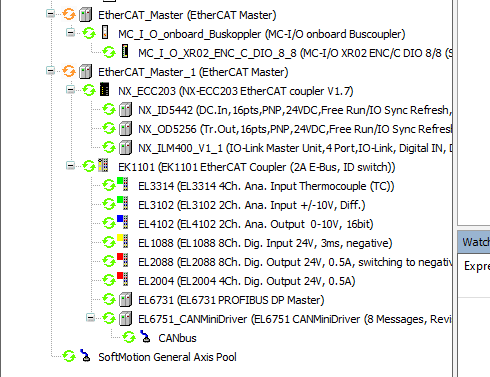Click the blue terminal icon of EL4102
Image resolution: width=490 pixels, height=377 pixels.
click(x=123, y=222)
